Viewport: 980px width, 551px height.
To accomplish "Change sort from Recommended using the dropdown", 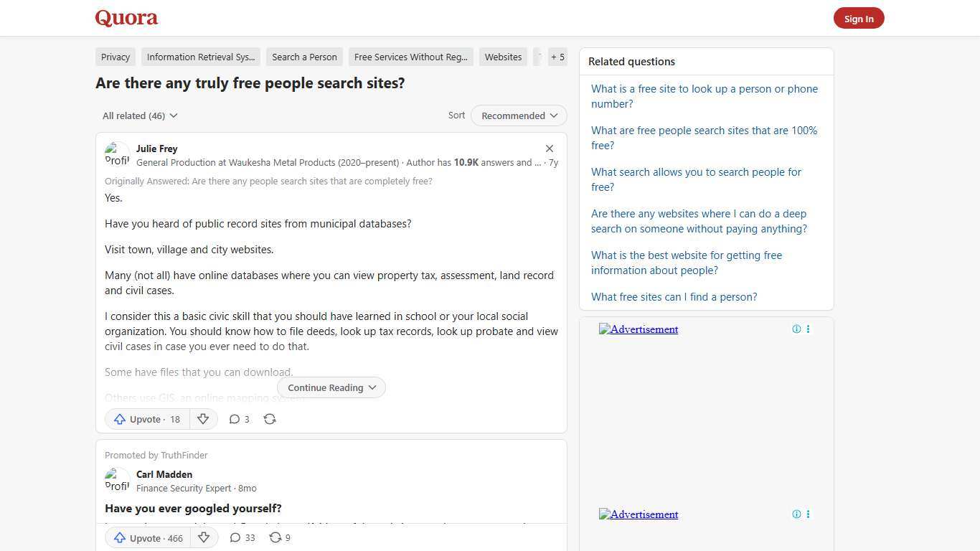I will click(518, 116).
